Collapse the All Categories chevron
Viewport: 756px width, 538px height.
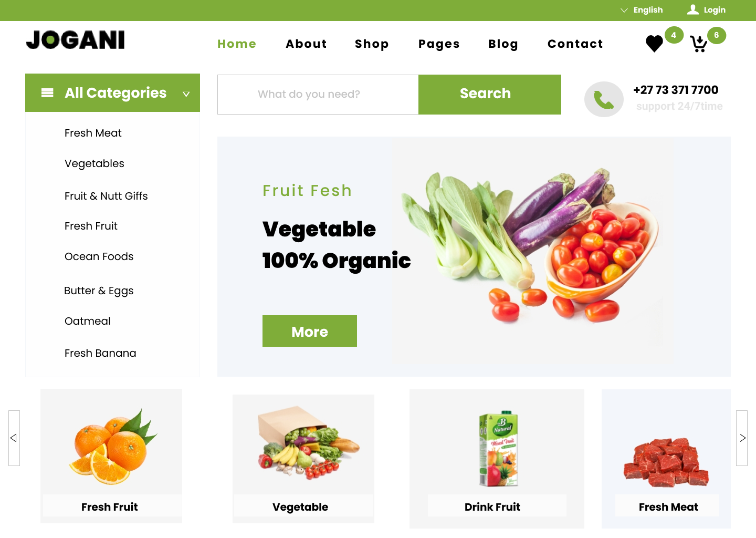point(186,94)
